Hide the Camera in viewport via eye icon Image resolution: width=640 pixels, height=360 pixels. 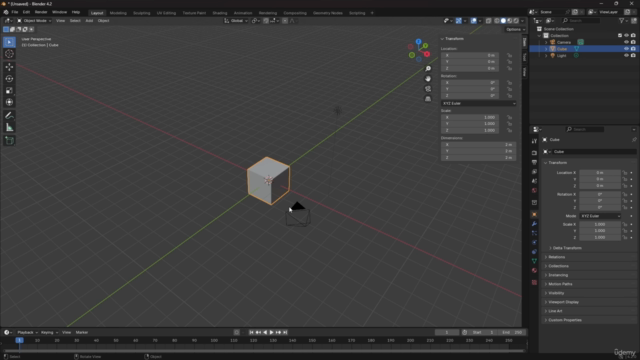tap(627, 42)
